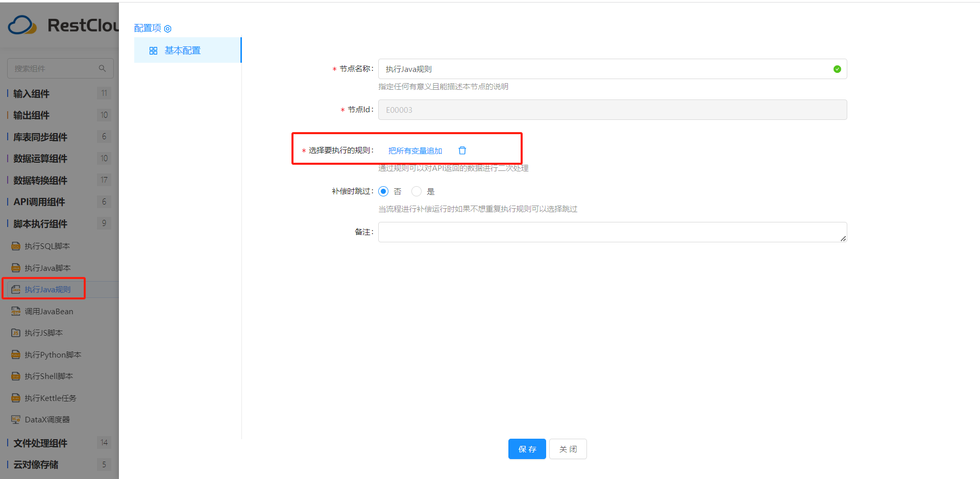The height and width of the screenshot is (479, 980).
Task: Select the 调用JavaBean component icon
Action: click(x=16, y=312)
